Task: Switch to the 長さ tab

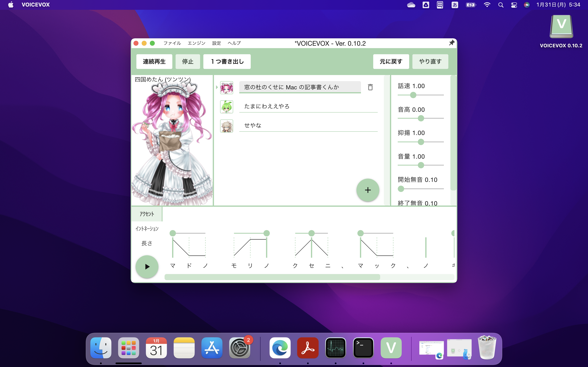Action: point(147,243)
